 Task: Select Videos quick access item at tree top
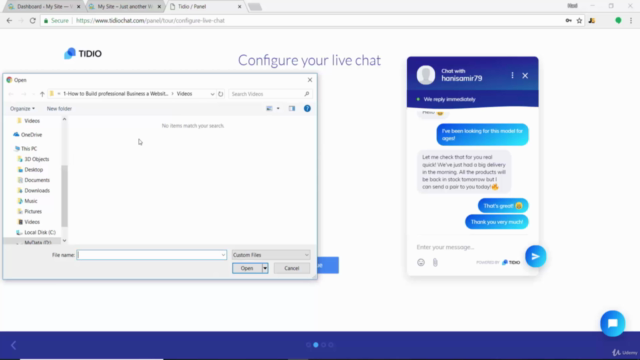click(x=28, y=121)
